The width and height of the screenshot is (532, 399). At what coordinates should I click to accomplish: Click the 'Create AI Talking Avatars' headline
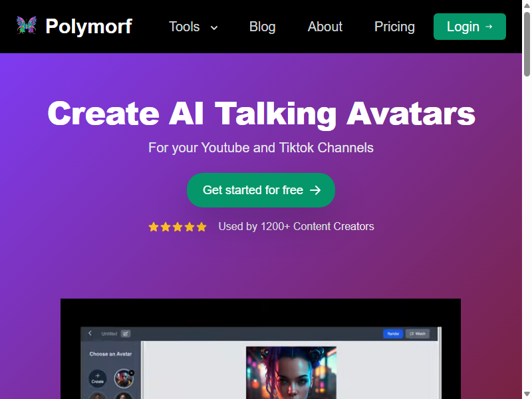pos(261,114)
